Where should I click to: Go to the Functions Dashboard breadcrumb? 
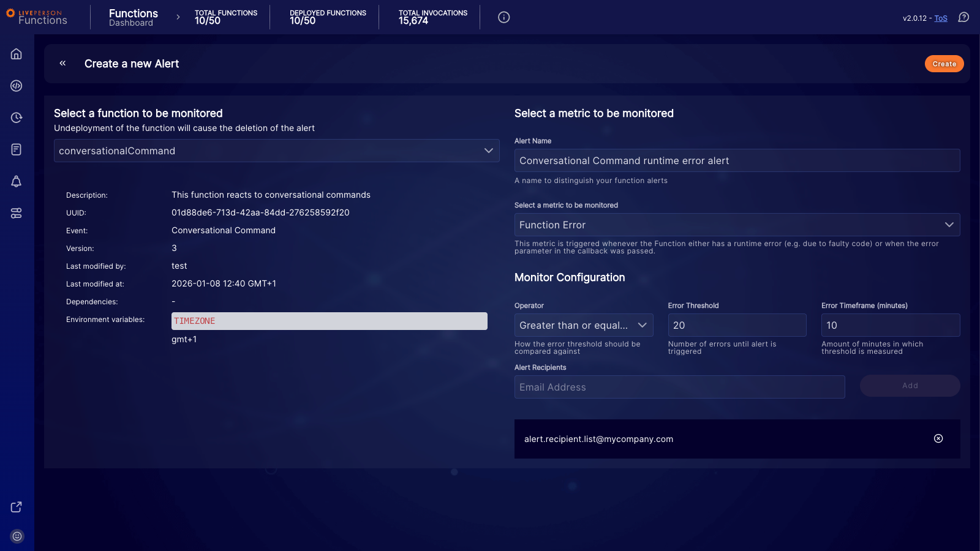tap(133, 17)
